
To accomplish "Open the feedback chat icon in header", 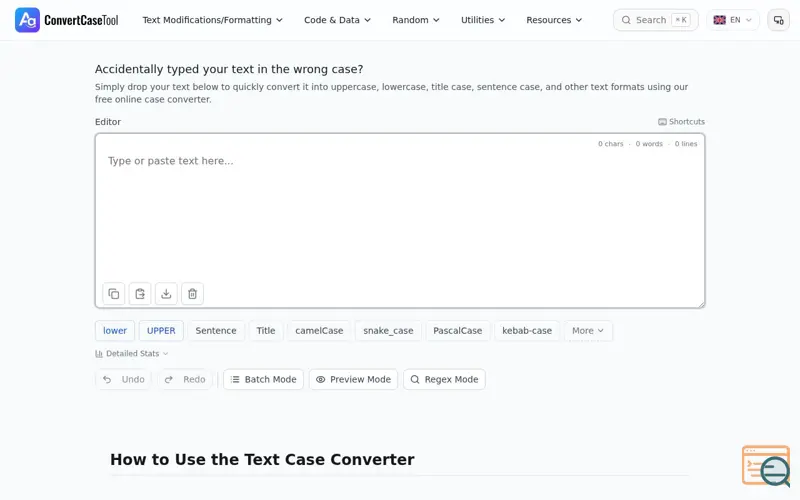I will pyautogui.click(x=779, y=20).
